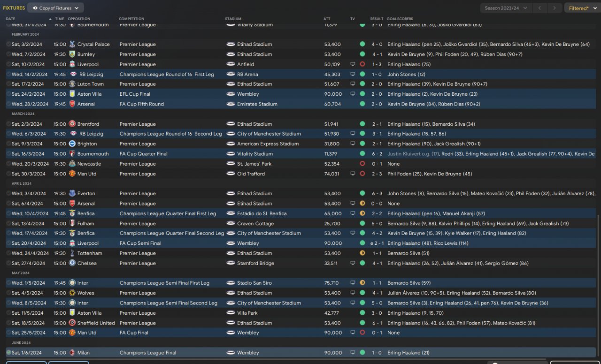Click the Tottenham club badge
Image resolution: width=601 pixels, height=364 pixels.
coord(72,253)
